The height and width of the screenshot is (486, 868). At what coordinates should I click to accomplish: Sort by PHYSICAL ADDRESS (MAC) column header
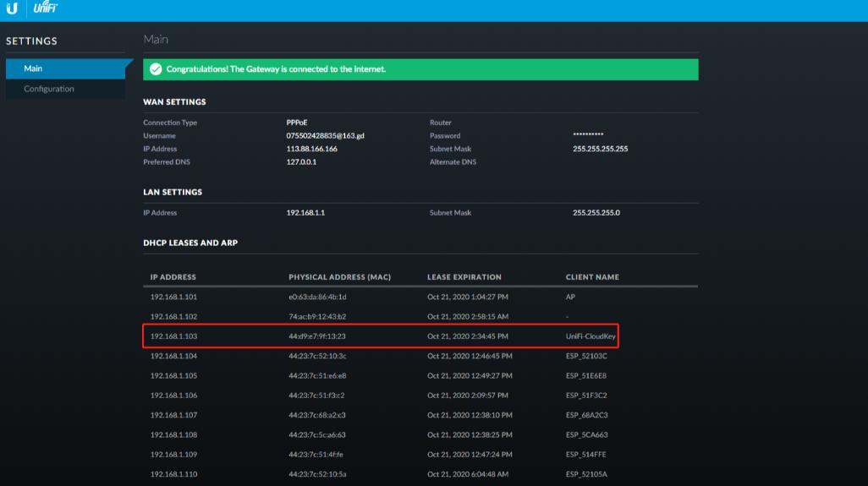[x=339, y=277]
